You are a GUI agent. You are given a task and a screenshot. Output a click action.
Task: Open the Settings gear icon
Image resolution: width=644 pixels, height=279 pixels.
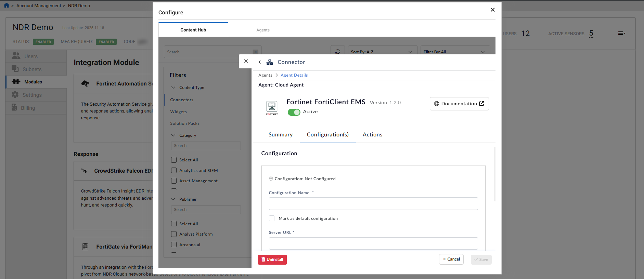tap(15, 95)
